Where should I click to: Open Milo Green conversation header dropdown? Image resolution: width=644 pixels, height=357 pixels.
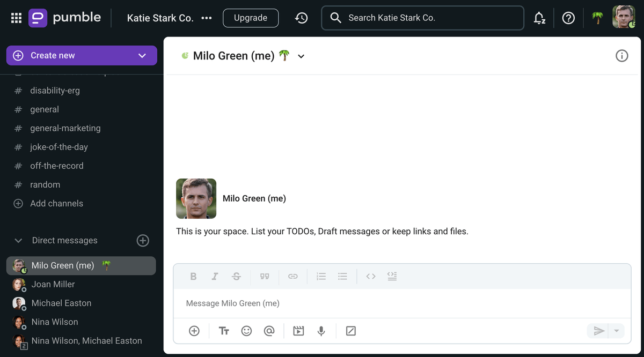[301, 56]
